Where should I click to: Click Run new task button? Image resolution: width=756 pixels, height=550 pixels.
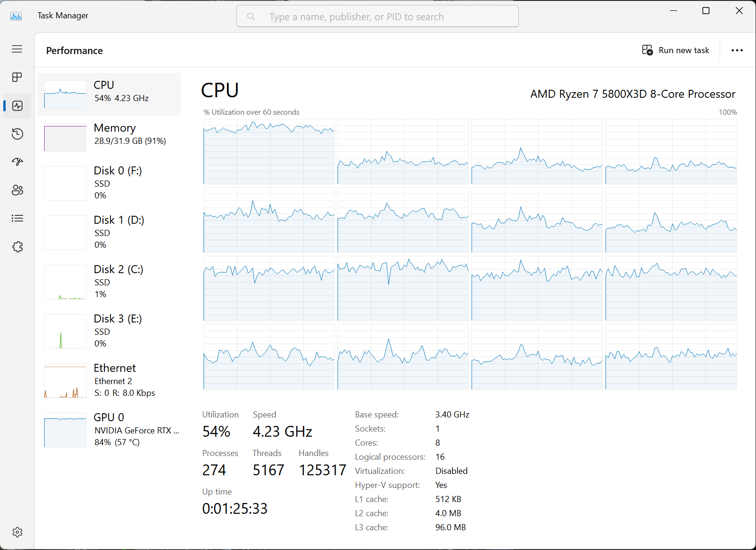(676, 50)
